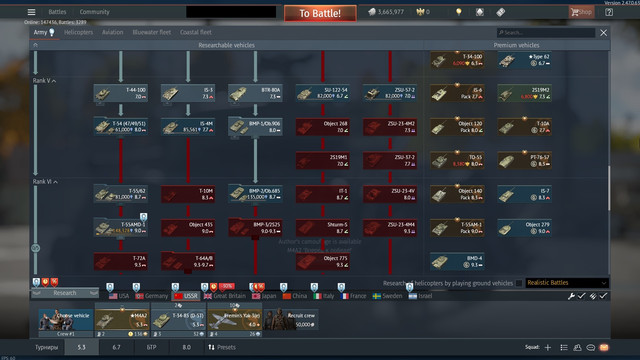Image resolution: width=640 pixels, height=360 pixels.
Task: Click the research points lightbulb icon
Action: [x=459, y=12]
